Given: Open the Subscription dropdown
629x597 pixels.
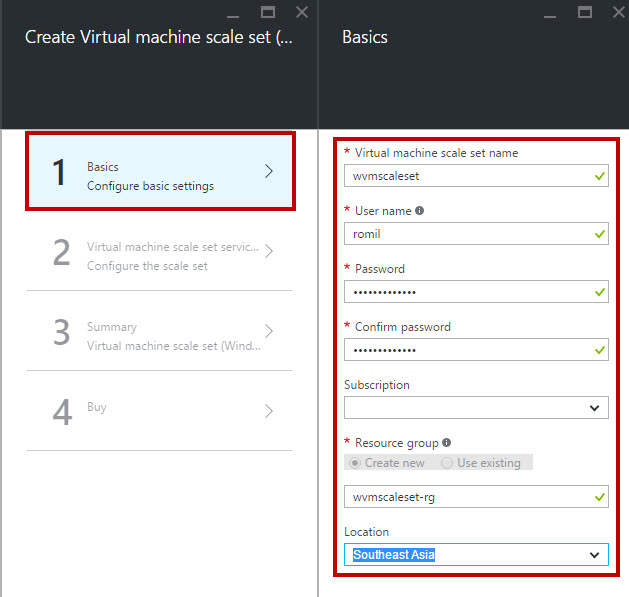Looking at the screenshot, I should [476, 408].
